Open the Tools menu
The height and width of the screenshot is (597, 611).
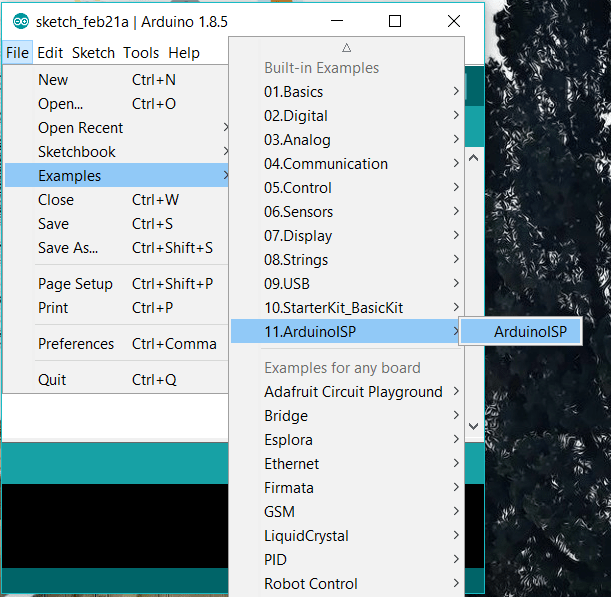(x=141, y=53)
